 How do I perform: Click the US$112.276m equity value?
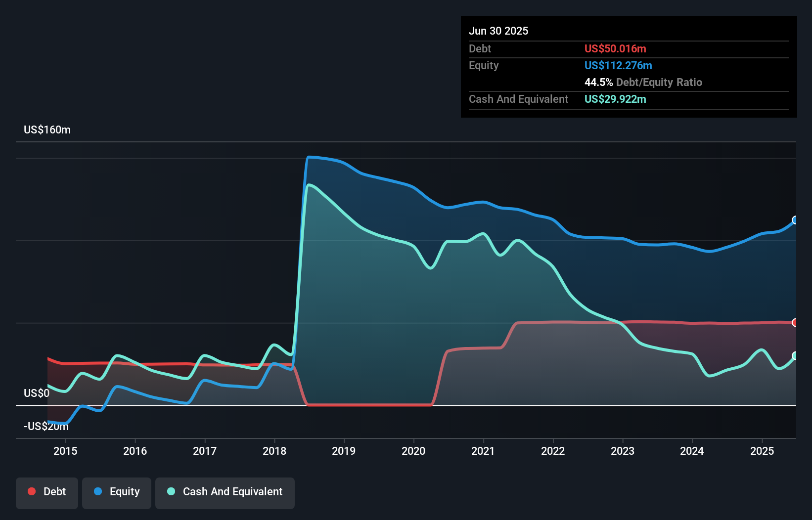click(x=618, y=65)
